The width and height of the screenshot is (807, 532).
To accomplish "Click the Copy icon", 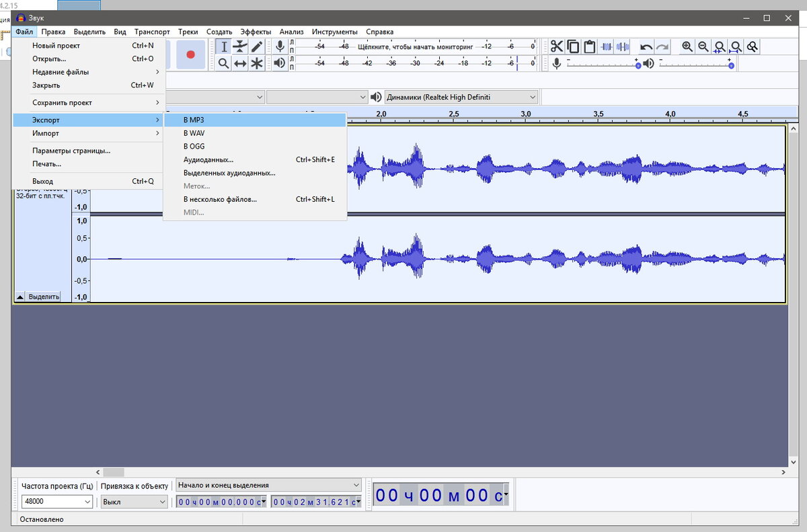I will pos(573,46).
